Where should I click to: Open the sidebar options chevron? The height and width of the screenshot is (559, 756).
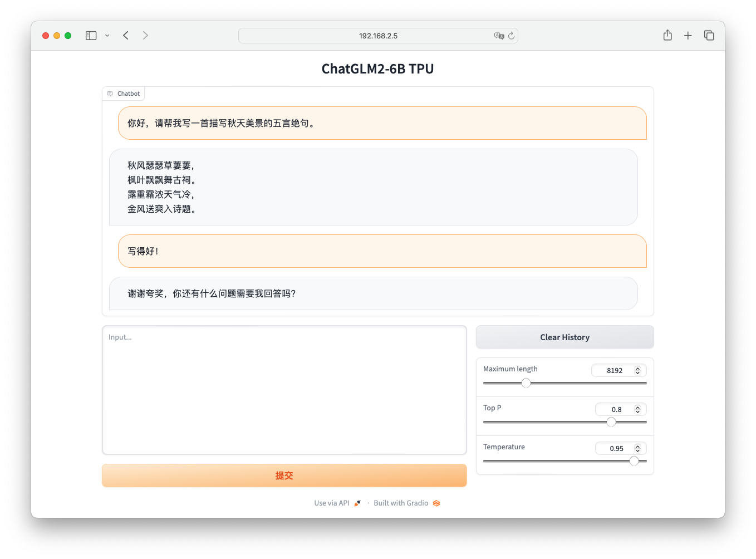[x=107, y=35]
